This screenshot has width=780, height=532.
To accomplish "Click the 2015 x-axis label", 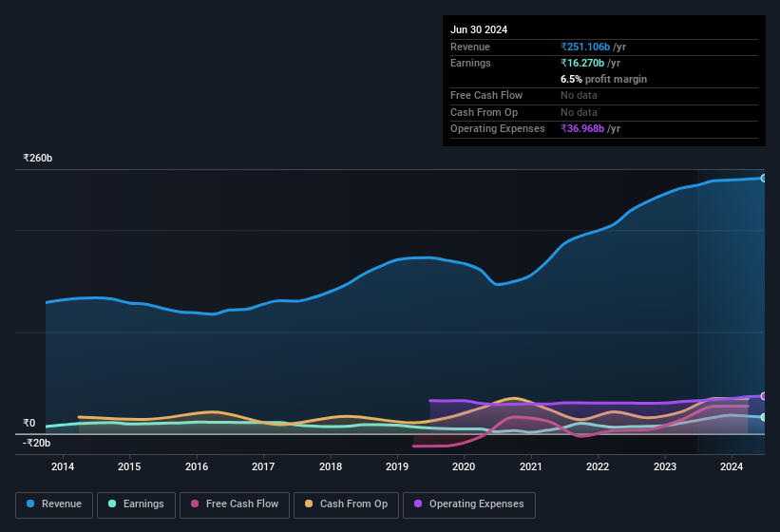I will pos(129,466).
